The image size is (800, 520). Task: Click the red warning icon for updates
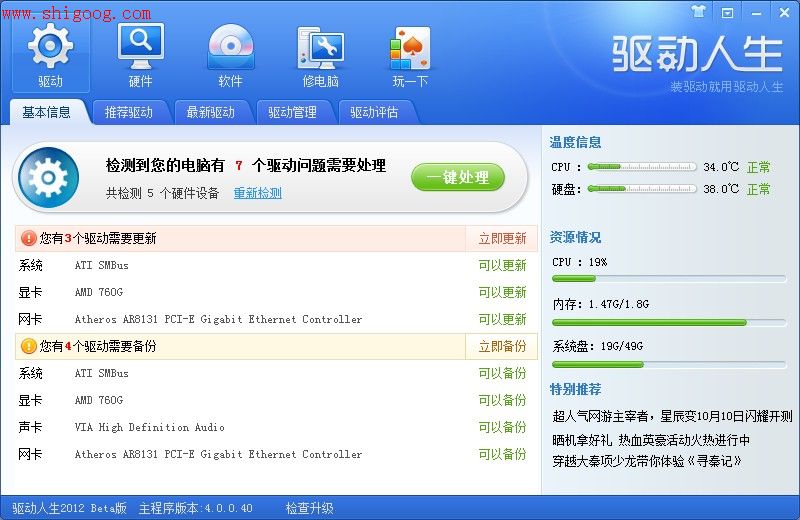coord(29,238)
